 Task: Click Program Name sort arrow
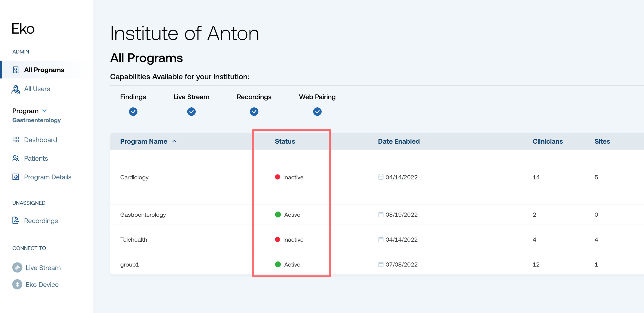tap(174, 141)
